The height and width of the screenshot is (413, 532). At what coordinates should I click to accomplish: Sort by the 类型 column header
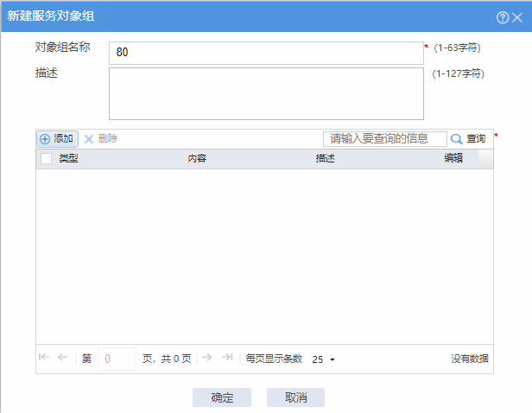(x=68, y=159)
